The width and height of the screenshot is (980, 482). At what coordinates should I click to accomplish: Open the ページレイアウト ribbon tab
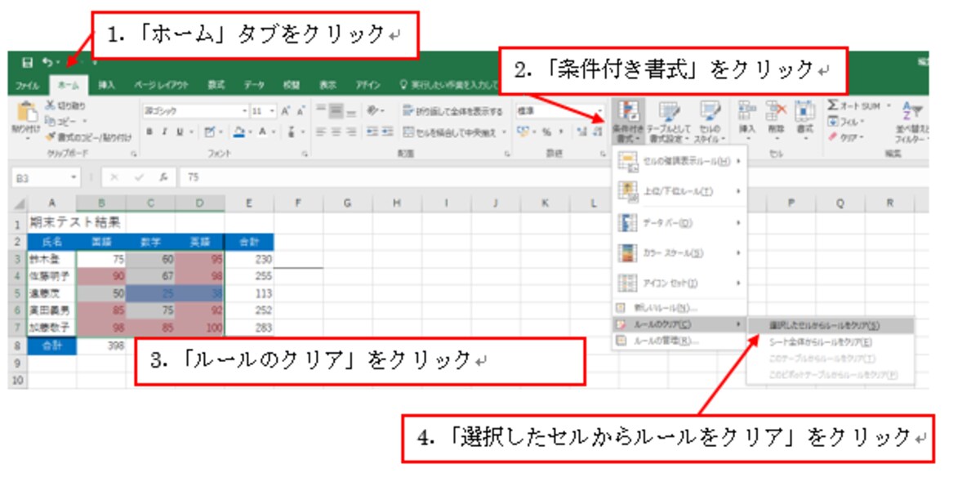click(162, 85)
